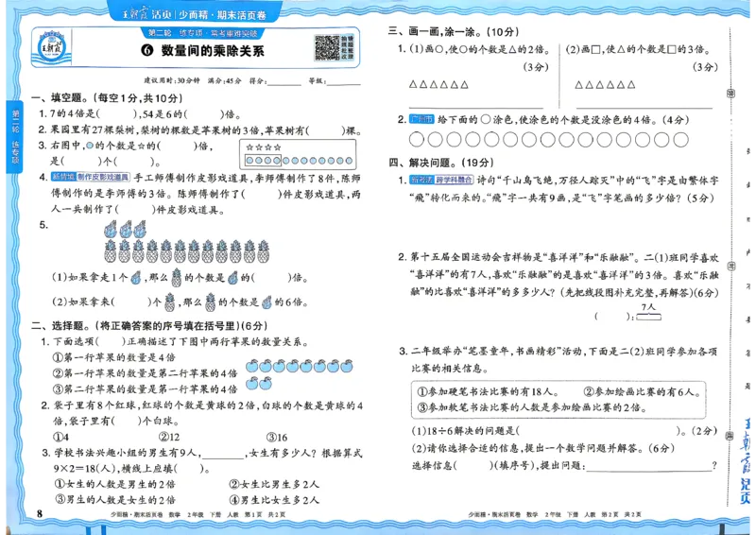
Task: Click the 第二轮 练专项·常考重难突破 tab
Action: click(x=202, y=33)
